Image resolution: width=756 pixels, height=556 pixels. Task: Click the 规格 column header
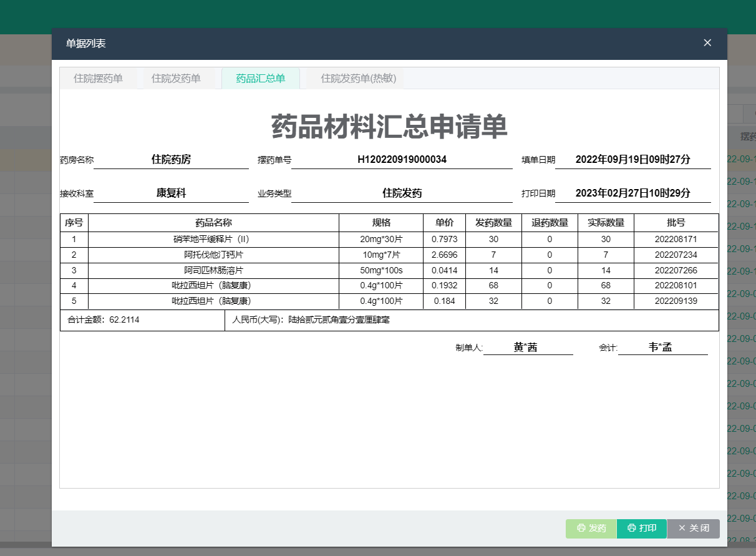381,223
